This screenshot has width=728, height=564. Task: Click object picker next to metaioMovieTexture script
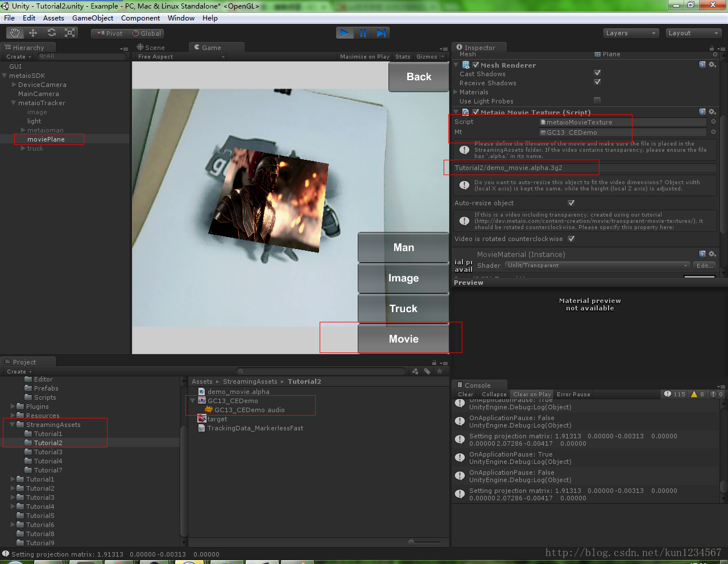click(x=713, y=122)
